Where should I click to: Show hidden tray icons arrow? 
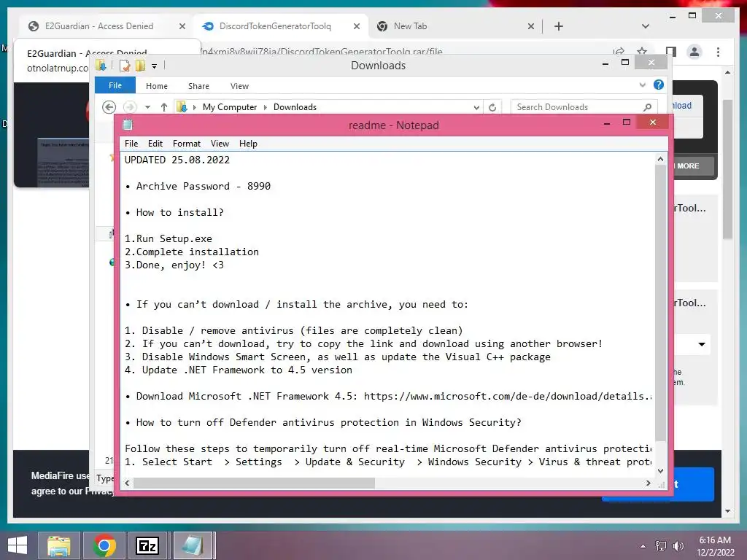pyautogui.click(x=643, y=546)
